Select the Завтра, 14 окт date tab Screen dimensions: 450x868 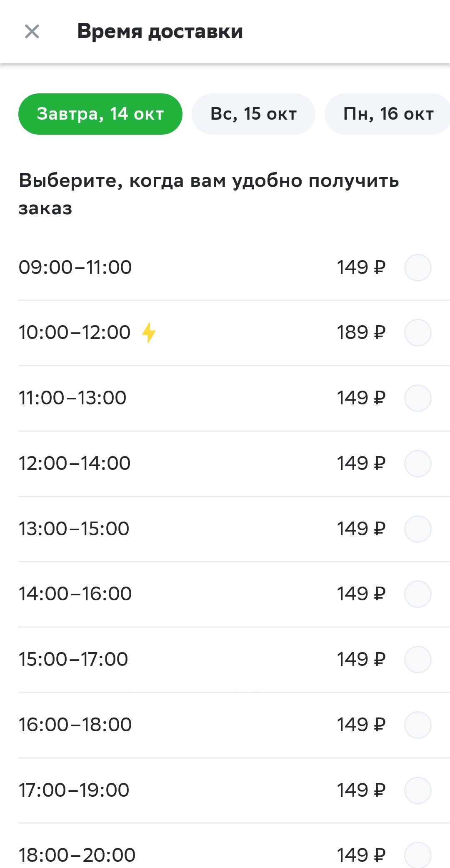click(100, 114)
